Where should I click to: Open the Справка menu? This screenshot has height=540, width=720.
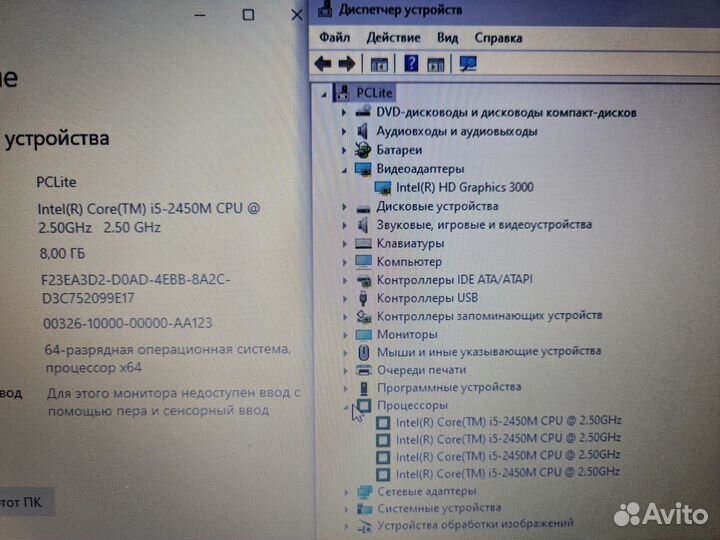click(x=498, y=38)
